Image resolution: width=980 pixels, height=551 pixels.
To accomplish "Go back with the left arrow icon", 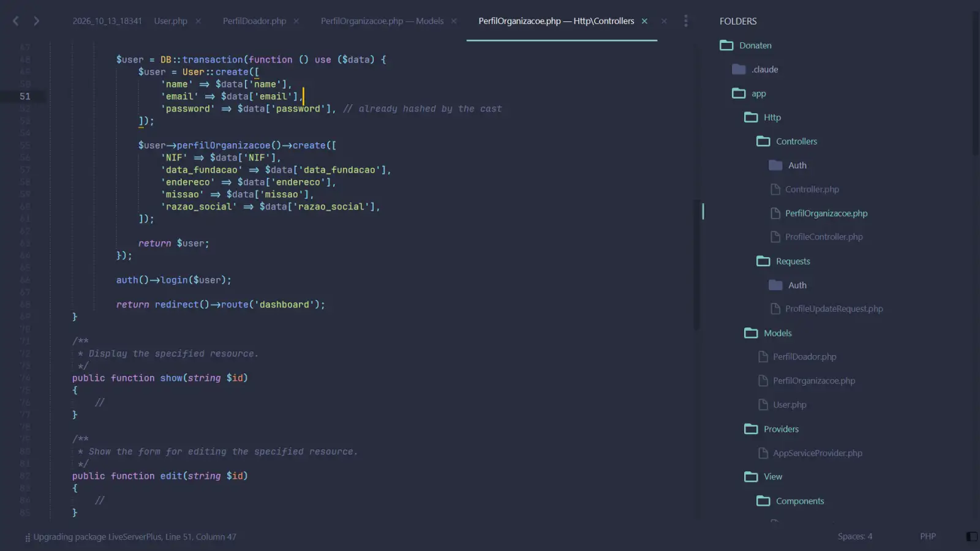I will [x=16, y=21].
